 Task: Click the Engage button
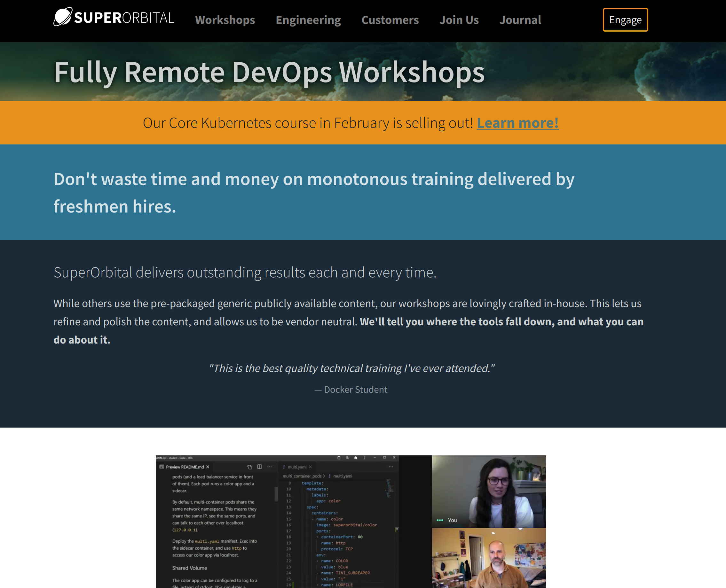coord(625,20)
